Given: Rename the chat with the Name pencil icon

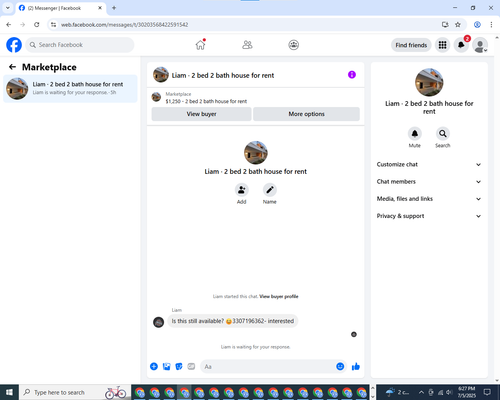Looking at the screenshot, I should click(270, 190).
